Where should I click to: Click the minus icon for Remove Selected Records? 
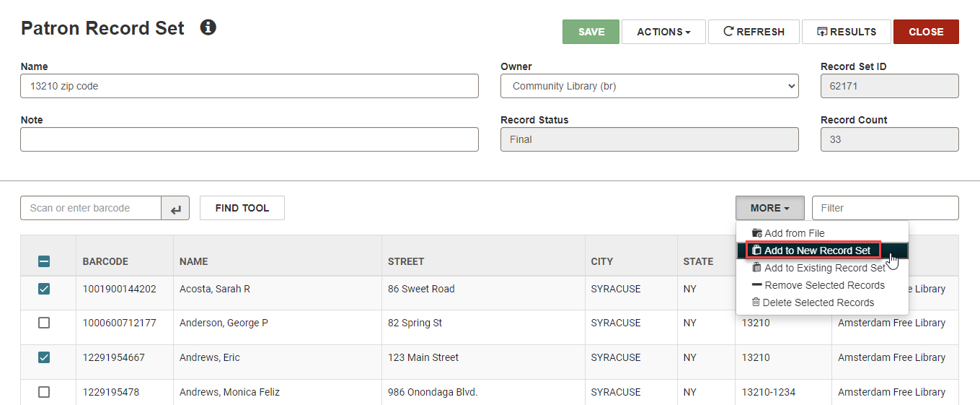tap(757, 285)
